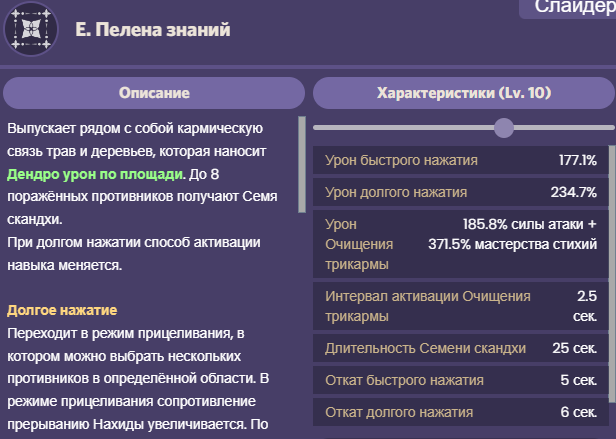Click the value 2.5 сек.
Viewport: 616px width, 439px height.
tap(585, 306)
